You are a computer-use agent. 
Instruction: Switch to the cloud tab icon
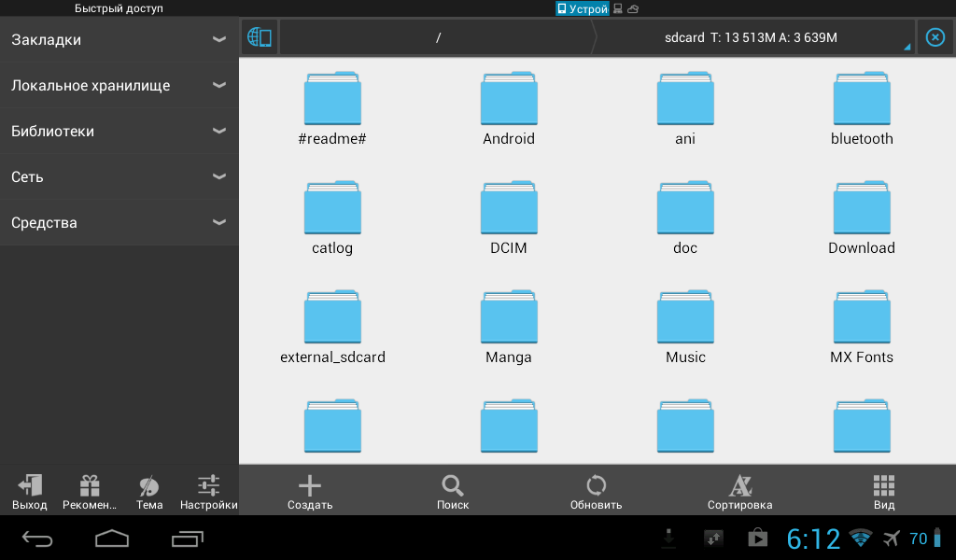point(634,8)
